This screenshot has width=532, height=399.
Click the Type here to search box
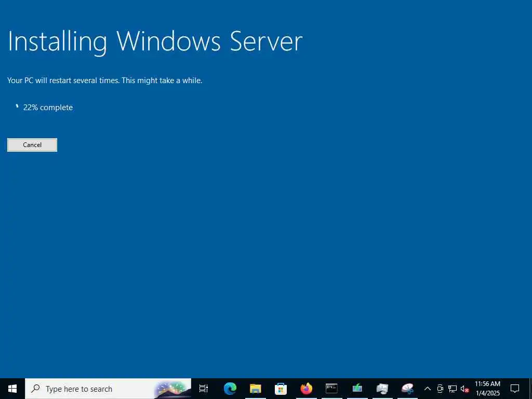point(108,389)
